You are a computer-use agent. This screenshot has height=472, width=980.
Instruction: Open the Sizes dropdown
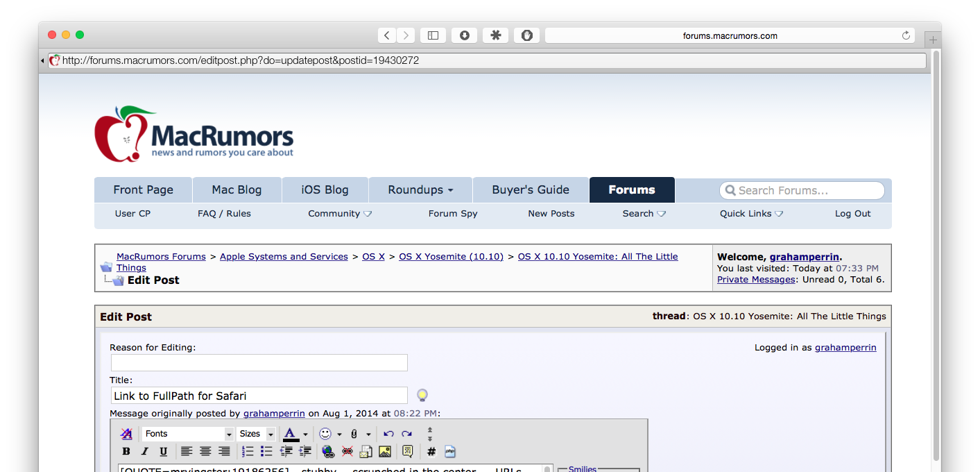256,434
